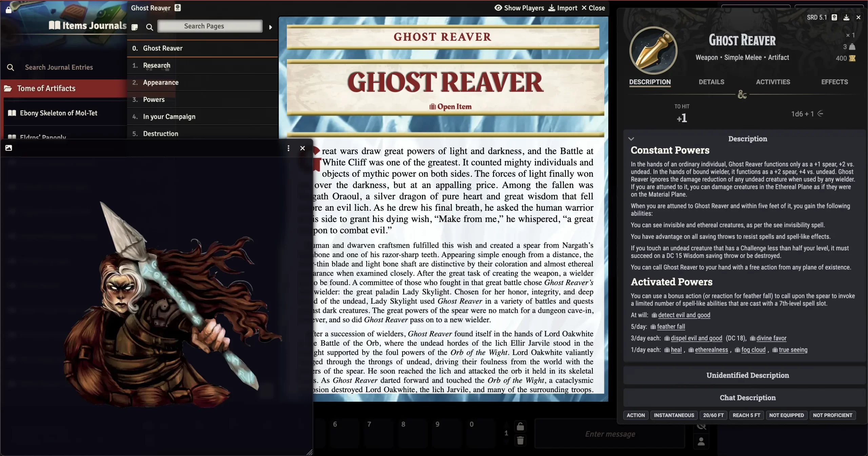This screenshot has height=456, width=868.
Task: Click the journal view mode icon beside Search Pages
Action: pyautogui.click(x=135, y=27)
